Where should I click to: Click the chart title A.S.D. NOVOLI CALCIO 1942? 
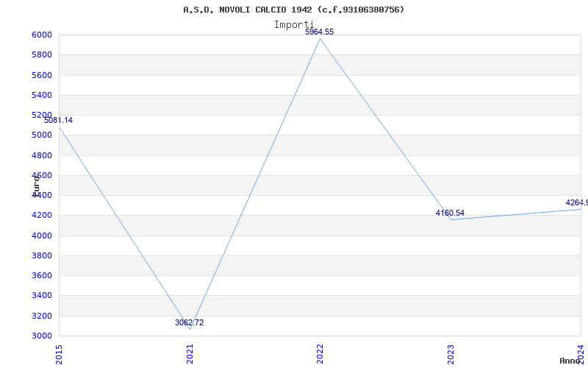[293, 10]
